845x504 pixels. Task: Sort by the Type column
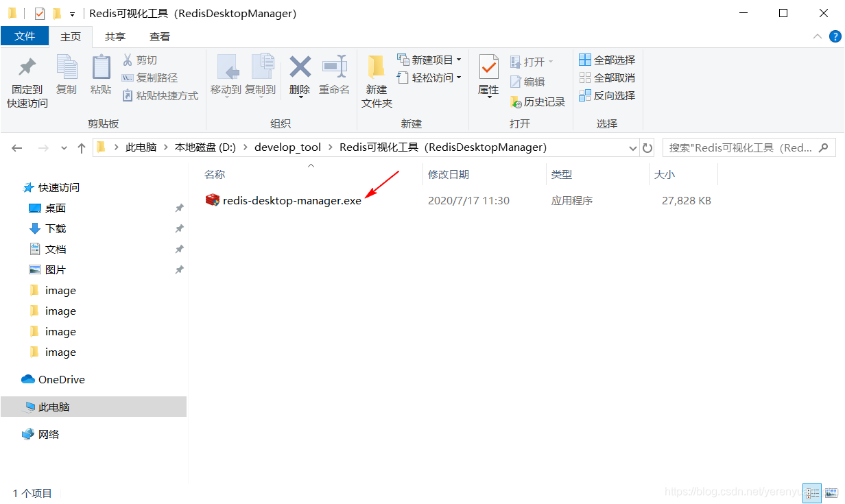pos(562,175)
